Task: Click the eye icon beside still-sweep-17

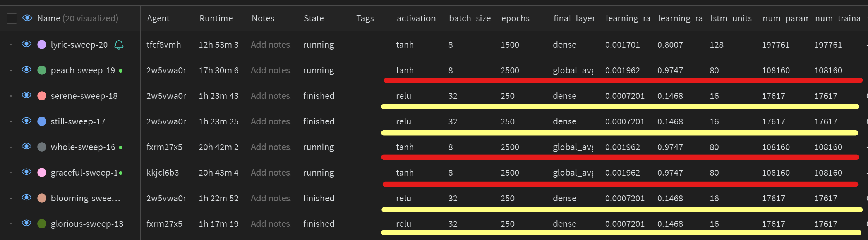Action: coord(26,121)
